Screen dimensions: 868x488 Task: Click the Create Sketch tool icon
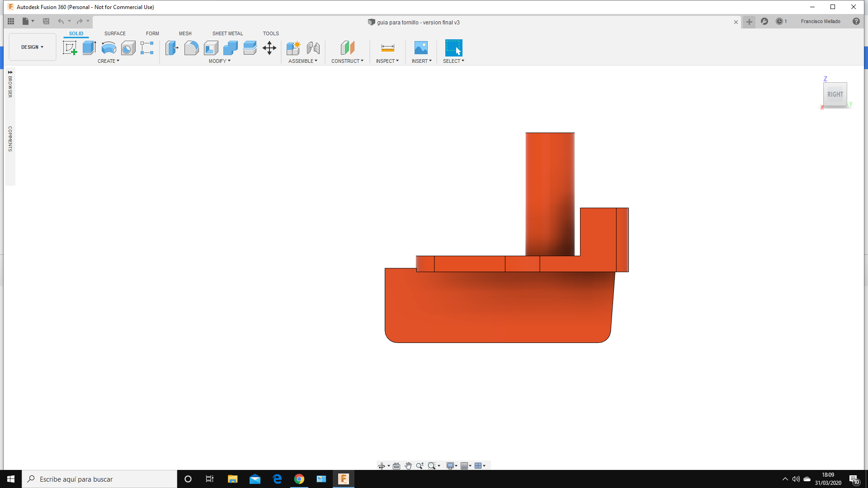click(70, 48)
